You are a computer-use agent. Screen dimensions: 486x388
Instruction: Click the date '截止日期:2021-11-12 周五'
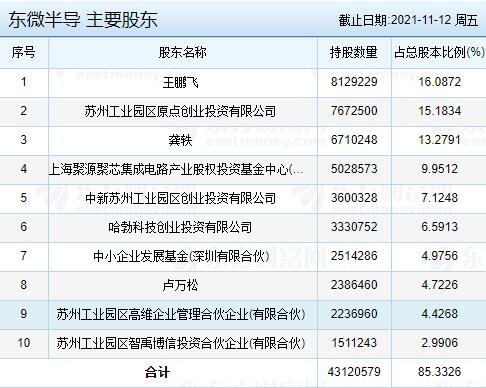408,20
